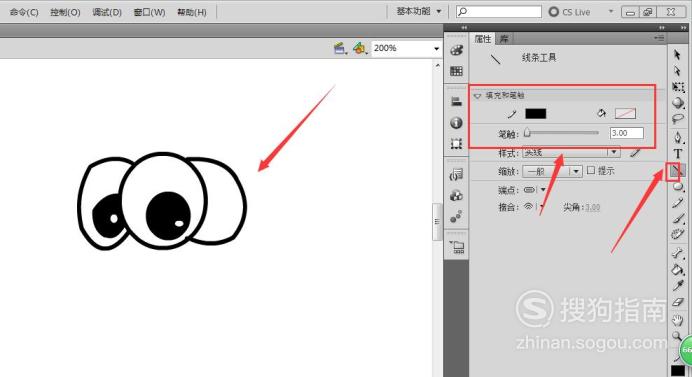Open the 样式 stroke style dropdown
Image resolution: width=692 pixels, height=377 pixels.
(571, 153)
